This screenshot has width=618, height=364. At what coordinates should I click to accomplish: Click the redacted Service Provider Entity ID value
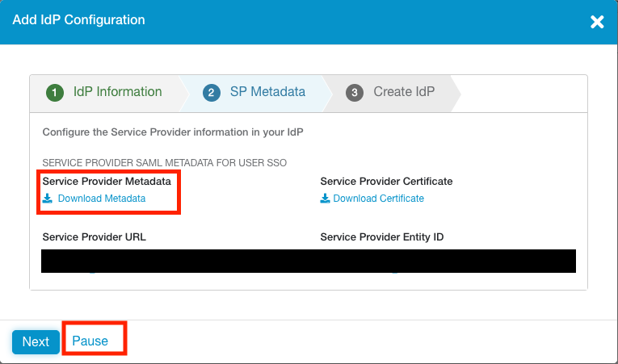(x=448, y=261)
